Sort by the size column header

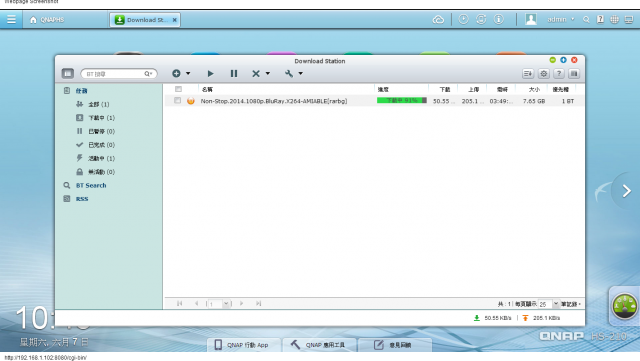[534, 89]
